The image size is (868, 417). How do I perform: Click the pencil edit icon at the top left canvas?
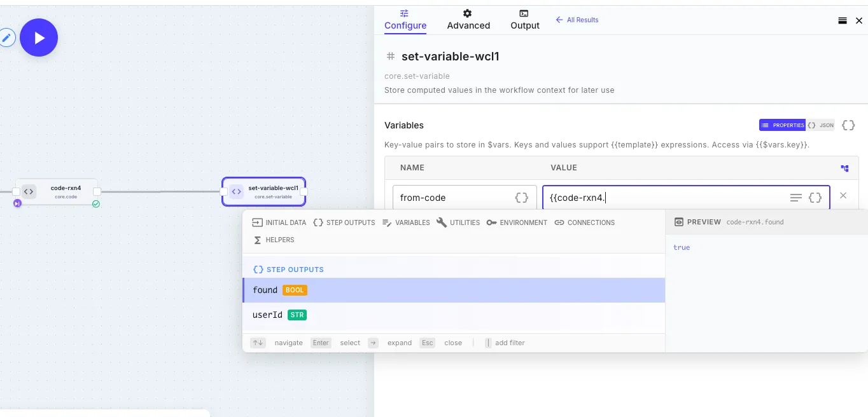coord(8,38)
